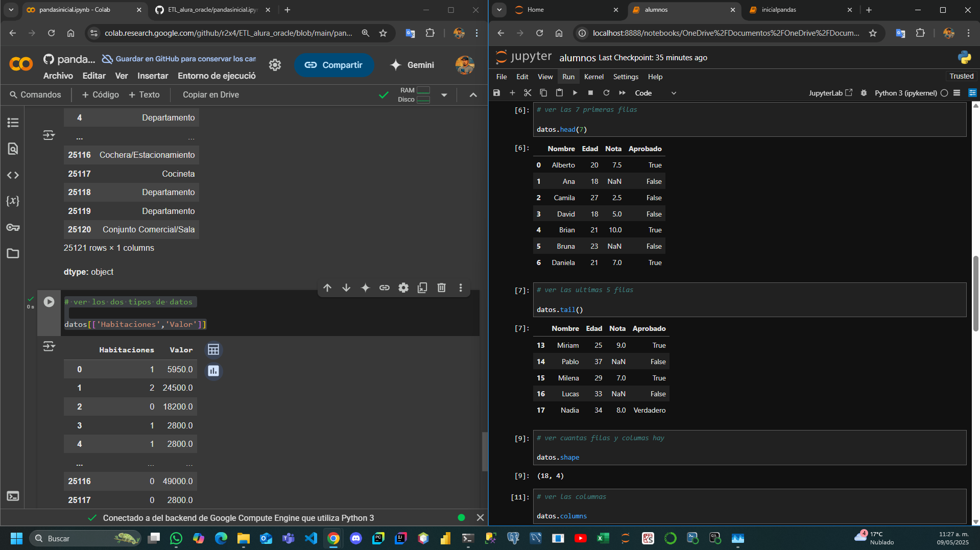
Task: Insert a cell below with plus icon in Jupyter
Action: (x=512, y=93)
